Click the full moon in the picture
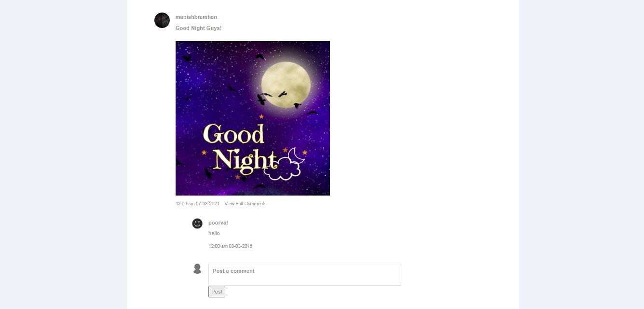This screenshot has width=644, height=309. tap(286, 84)
